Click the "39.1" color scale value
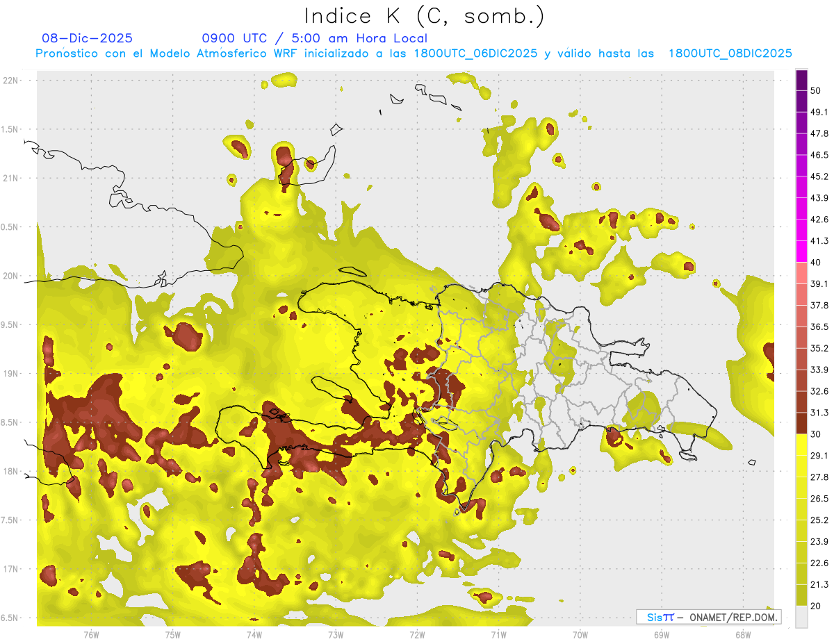The height and width of the screenshot is (644, 834). 819,284
